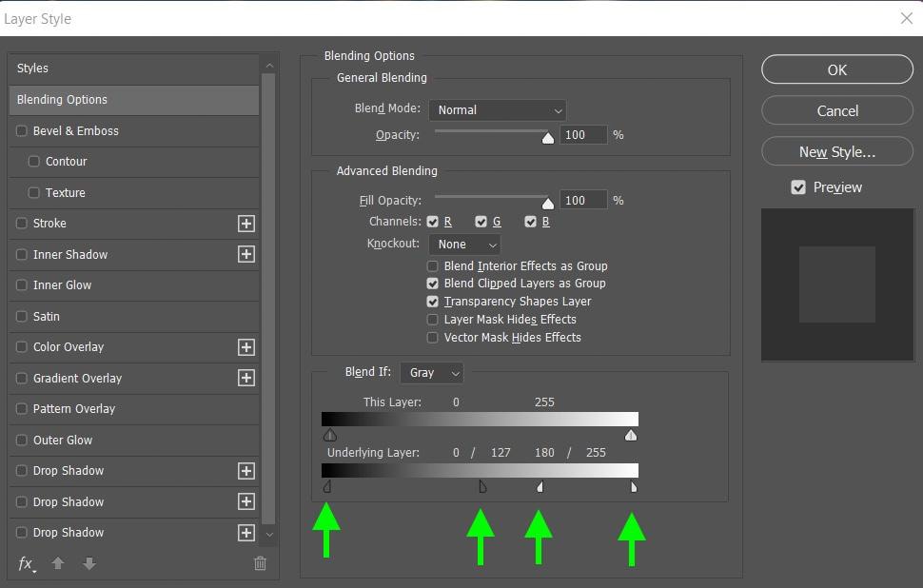Click the styles list scroll up arrow
Viewport: 923px width, 588px height.
[269, 66]
